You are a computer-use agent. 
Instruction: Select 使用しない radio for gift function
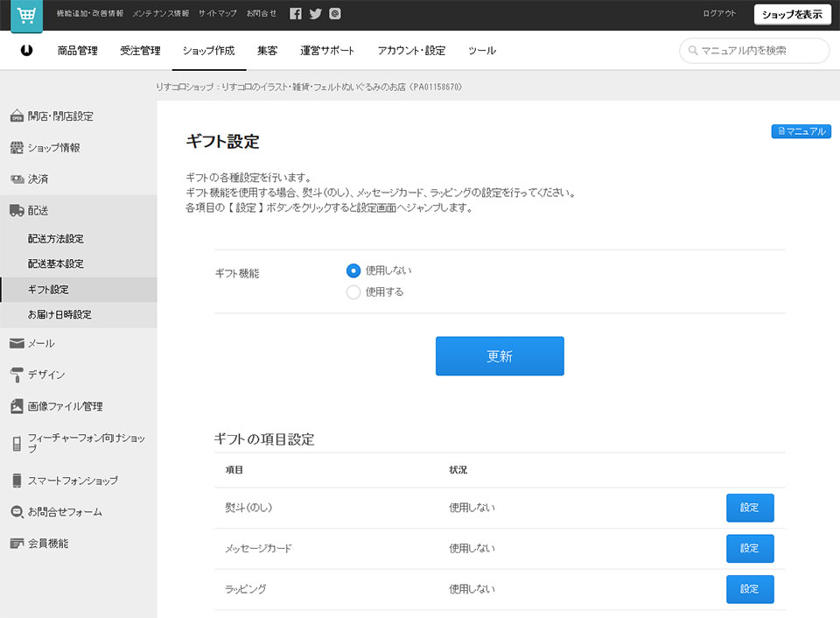coord(353,271)
